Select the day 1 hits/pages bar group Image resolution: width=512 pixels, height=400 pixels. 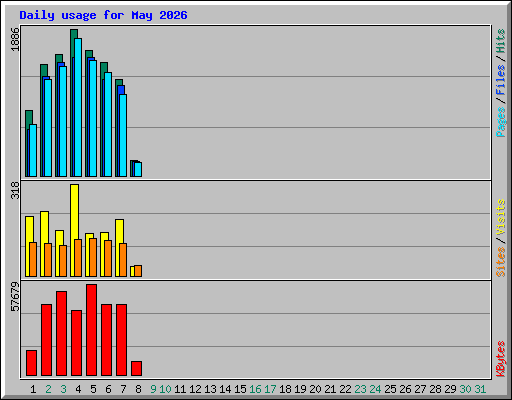coord(31,143)
